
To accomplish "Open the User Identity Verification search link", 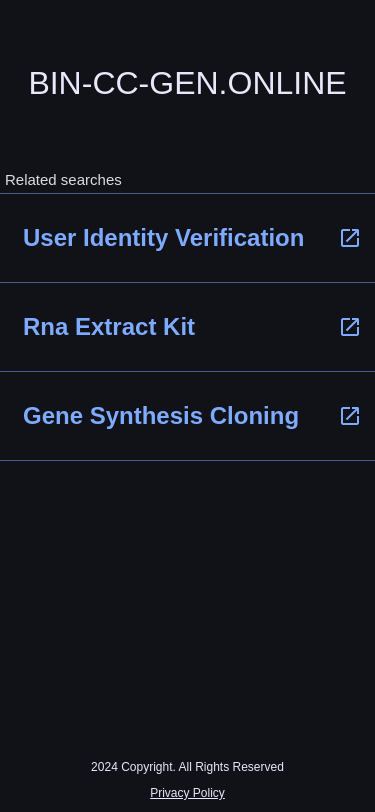I will click(x=188, y=238).
